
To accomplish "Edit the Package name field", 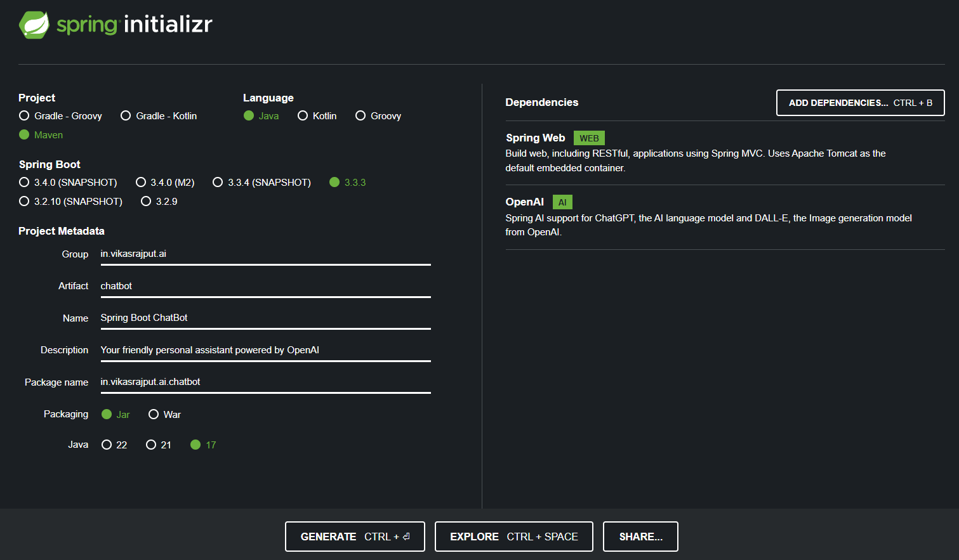I will point(265,382).
